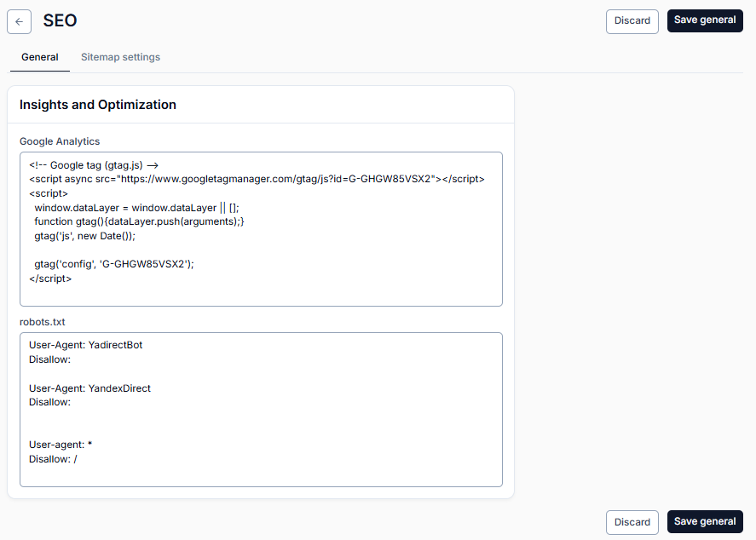Image resolution: width=756 pixels, height=540 pixels.
Task: Place cursor on the googletagmanager script src line
Action: click(x=257, y=179)
